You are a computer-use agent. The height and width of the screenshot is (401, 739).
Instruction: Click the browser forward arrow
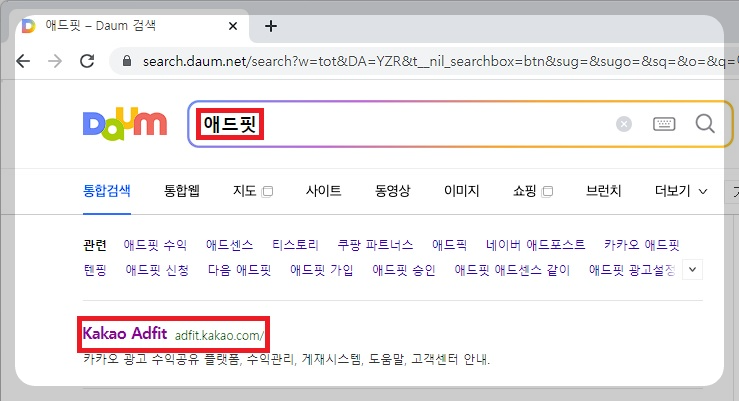click(55, 61)
